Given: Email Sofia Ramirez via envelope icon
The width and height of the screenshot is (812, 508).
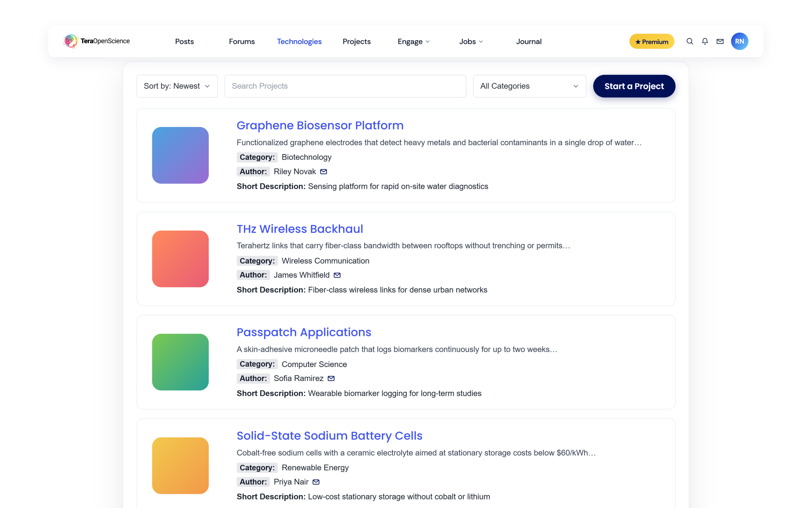Looking at the screenshot, I should (331, 378).
